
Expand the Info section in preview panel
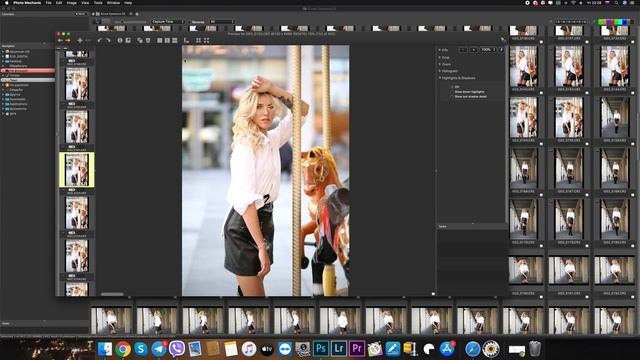click(x=440, y=50)
